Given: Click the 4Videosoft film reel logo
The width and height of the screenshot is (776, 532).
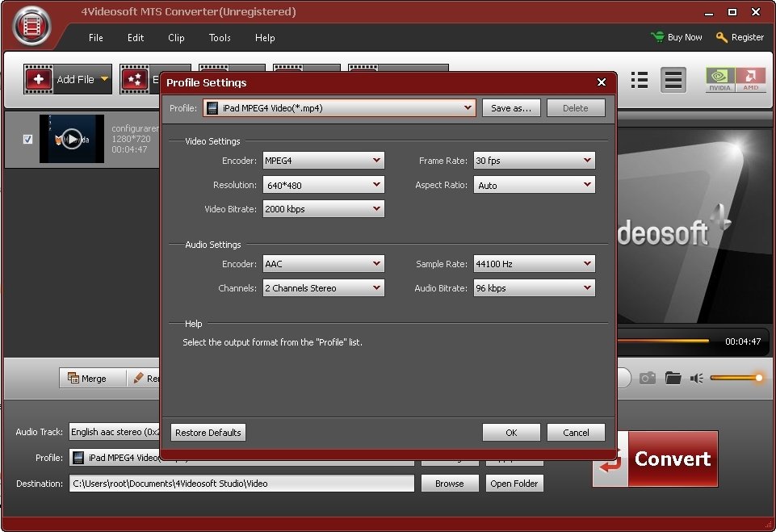Looking at the screenshot, I should pos(31,26).
